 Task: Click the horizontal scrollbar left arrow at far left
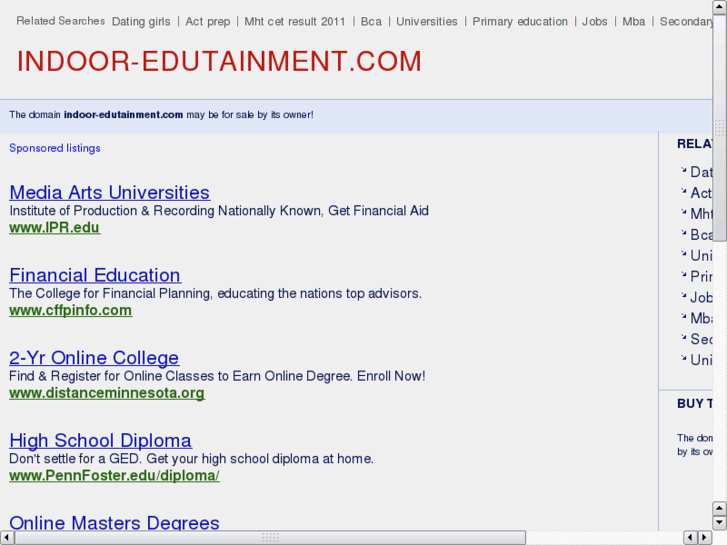(7, 538)
